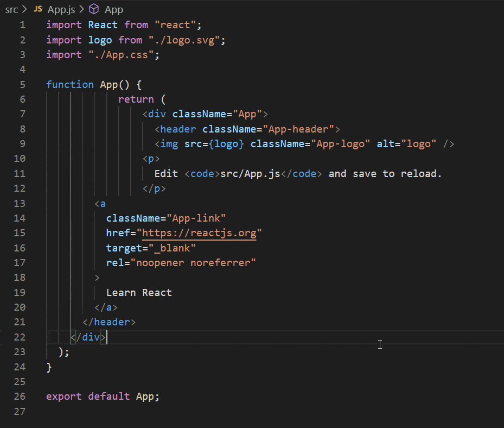Click the 'return' keyword

tap(136, 99)
